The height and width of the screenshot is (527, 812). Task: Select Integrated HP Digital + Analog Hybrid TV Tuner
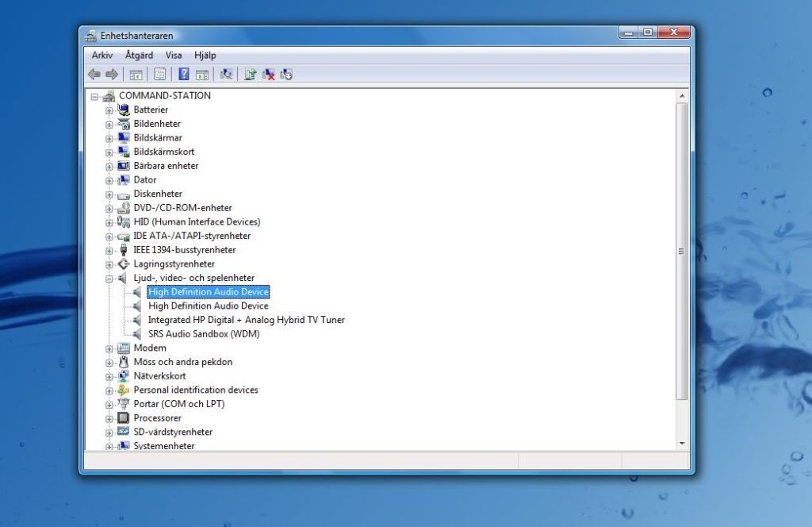[x=247, y=320]
